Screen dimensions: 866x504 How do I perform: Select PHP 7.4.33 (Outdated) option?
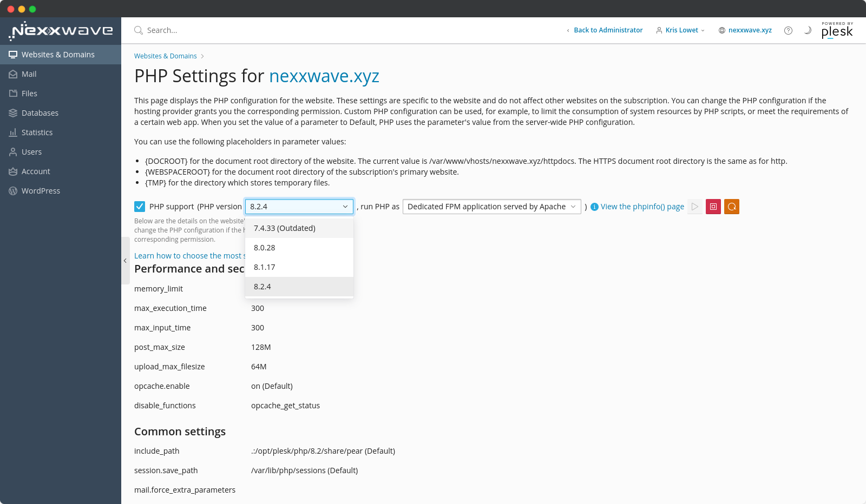tap(299, 228)
